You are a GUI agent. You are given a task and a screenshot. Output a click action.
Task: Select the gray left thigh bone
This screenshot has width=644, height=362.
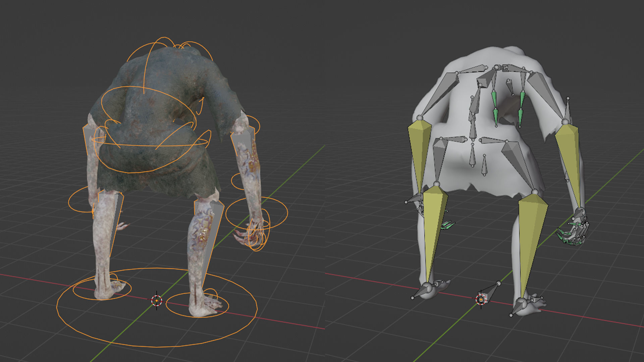tap(440, 158)
